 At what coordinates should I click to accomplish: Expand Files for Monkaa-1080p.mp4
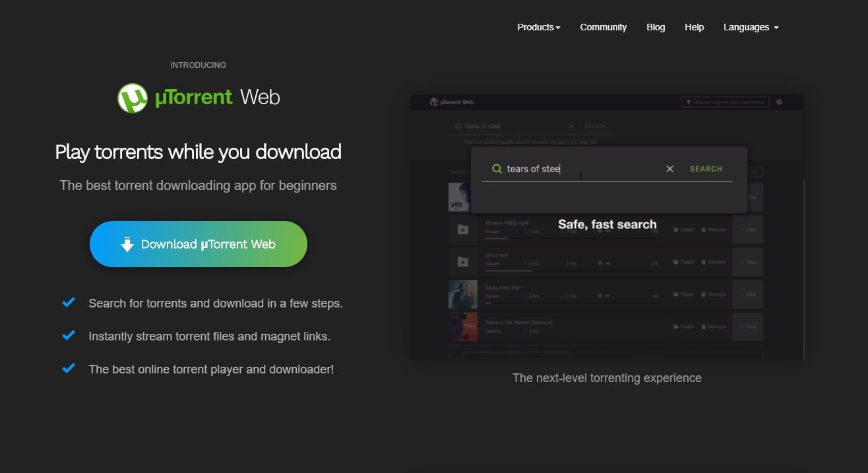coord(748,230)
